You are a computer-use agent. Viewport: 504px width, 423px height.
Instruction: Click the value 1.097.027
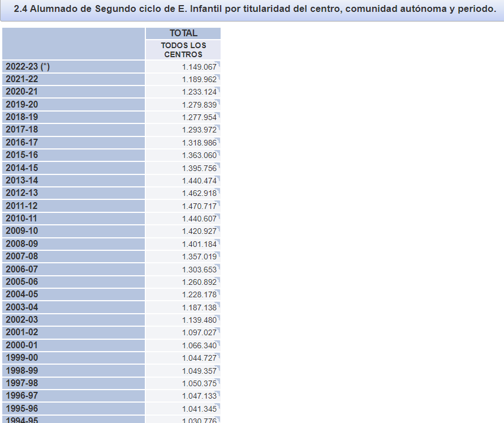click(x=200, y=332)
